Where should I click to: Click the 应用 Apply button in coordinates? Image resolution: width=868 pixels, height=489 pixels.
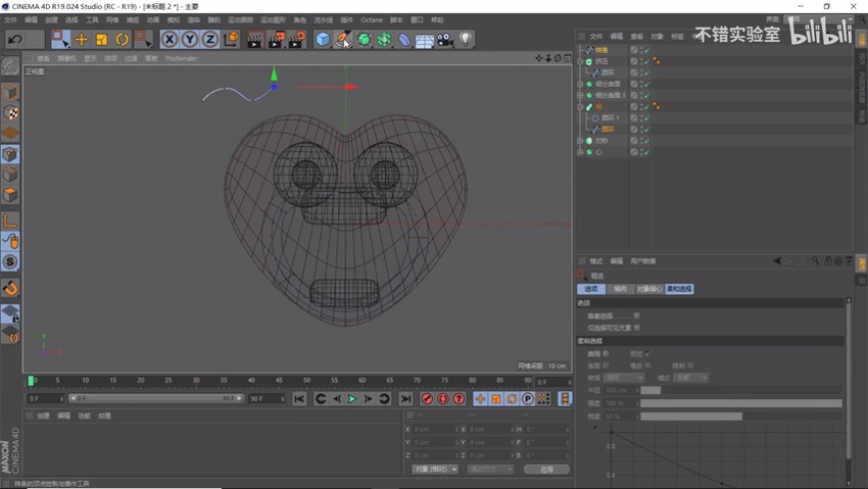pos(547,469)
